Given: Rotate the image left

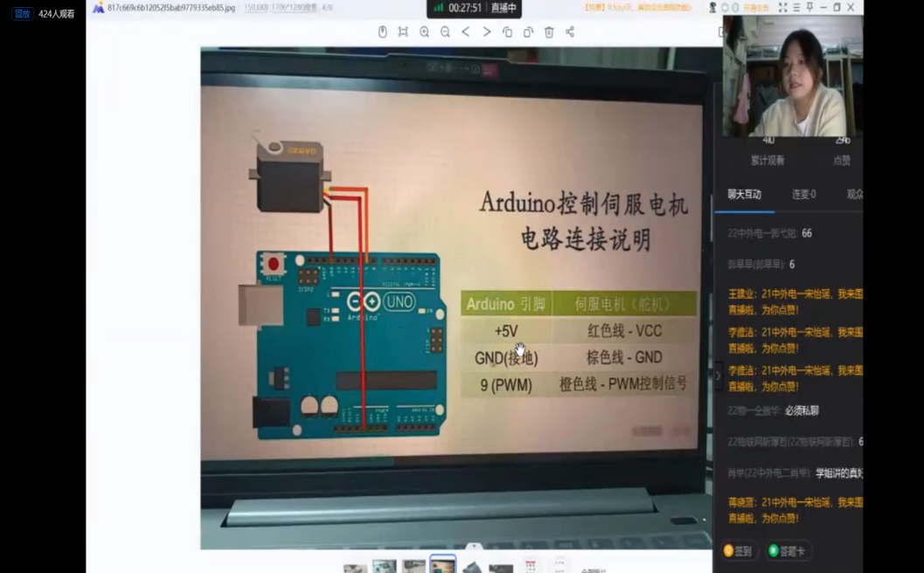Looking at the screenshot, I should pyautogui.click(x=507, y=31).
